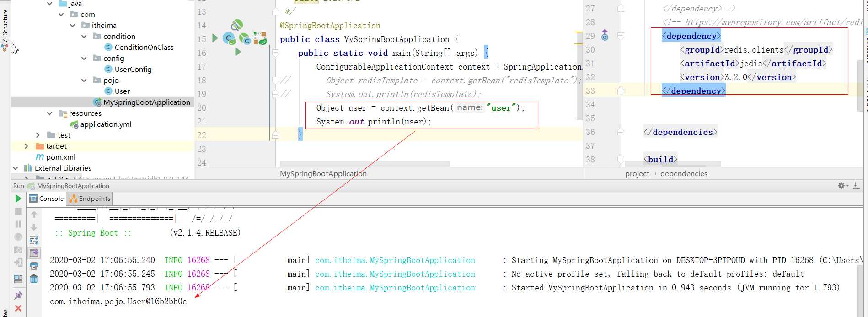Viewport: 868px width, 317px height.
Task: Open Run panel settings gear icon
Action: click(x=841, y=186)
